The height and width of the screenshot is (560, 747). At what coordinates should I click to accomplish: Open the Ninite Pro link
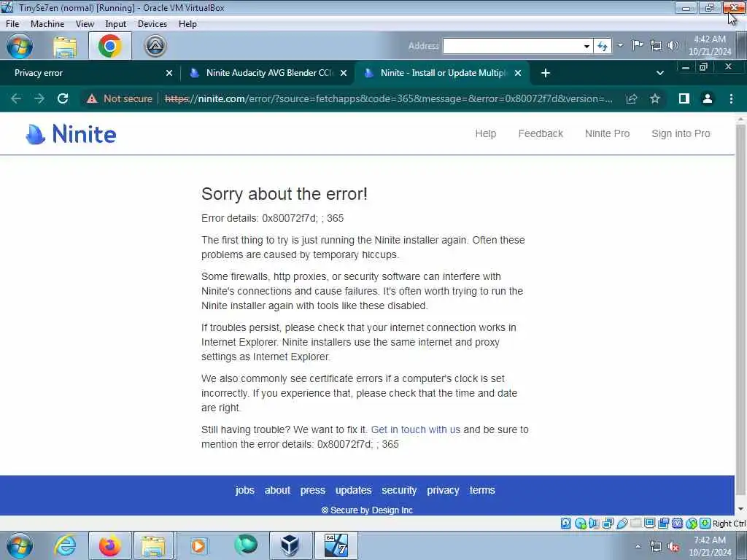point(607,134)
